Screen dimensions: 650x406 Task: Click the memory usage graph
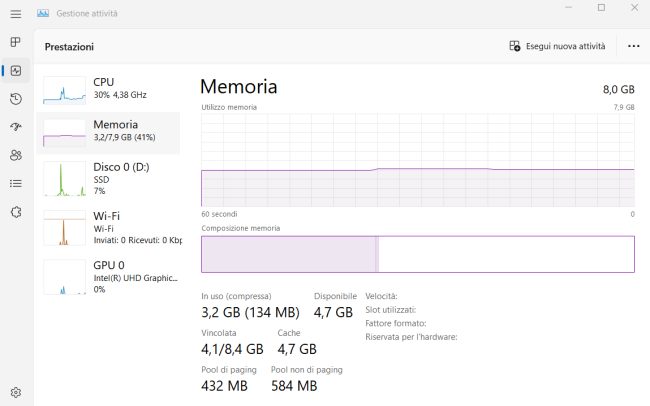coord(418,160)
